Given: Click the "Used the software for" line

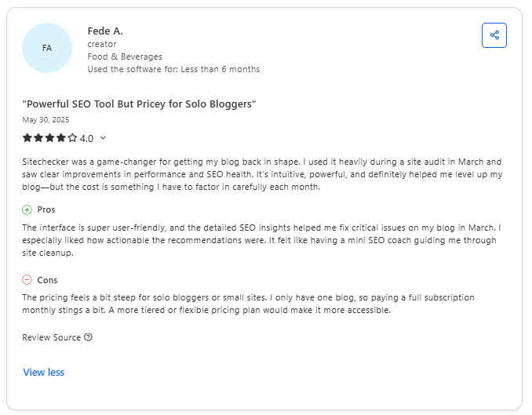Looking at the screenshot, I should coord(173,69).
